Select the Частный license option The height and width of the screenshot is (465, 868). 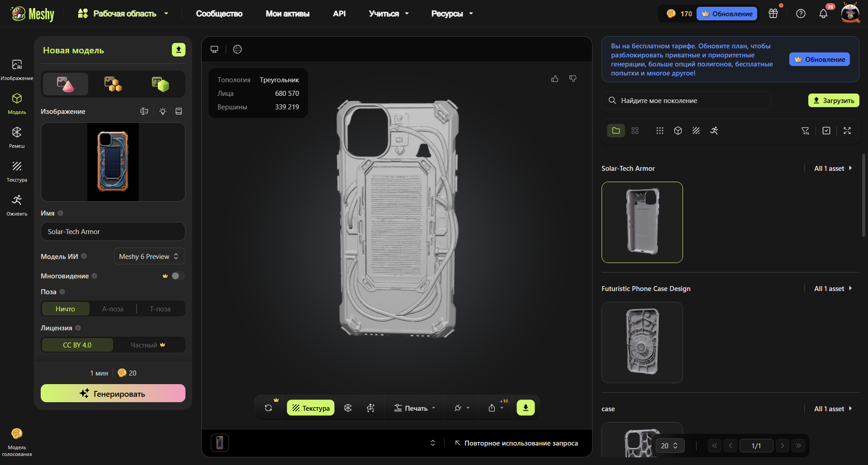148,345
